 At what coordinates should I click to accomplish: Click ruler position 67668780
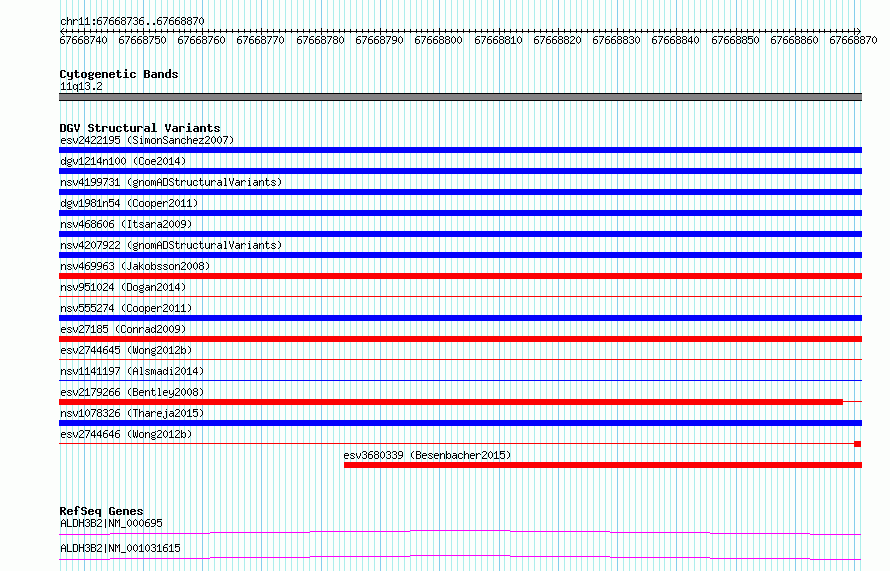pyautogui.click(x=320, y=40)
